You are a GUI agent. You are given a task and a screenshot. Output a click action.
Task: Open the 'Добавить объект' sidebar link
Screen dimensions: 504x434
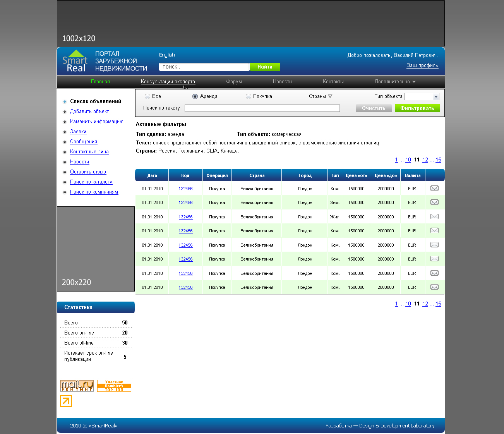pos(89,112)
